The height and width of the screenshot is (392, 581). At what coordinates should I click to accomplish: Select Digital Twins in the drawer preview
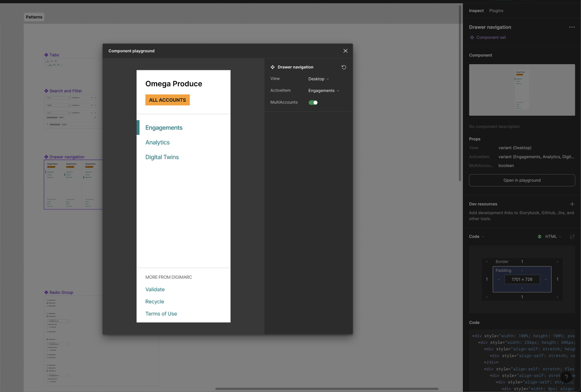(162, 157)
